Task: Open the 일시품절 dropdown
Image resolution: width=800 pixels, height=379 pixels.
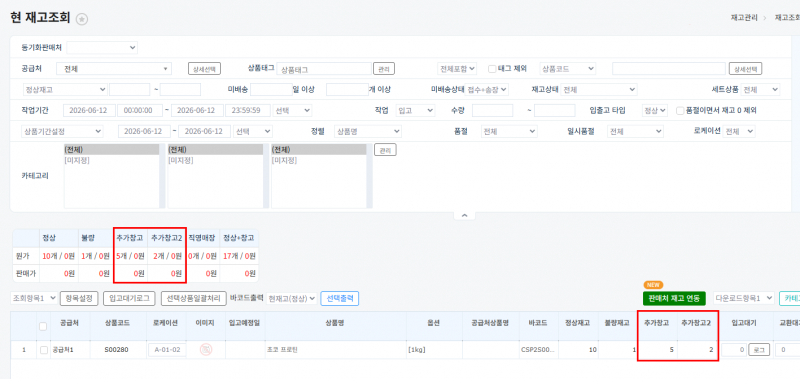Action: pos(635,131)
